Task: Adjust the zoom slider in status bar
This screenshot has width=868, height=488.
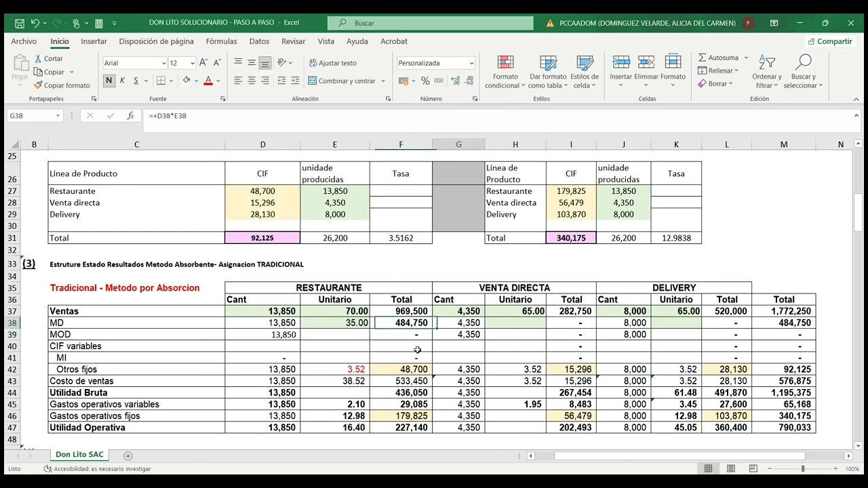Action: coord(803,469)
